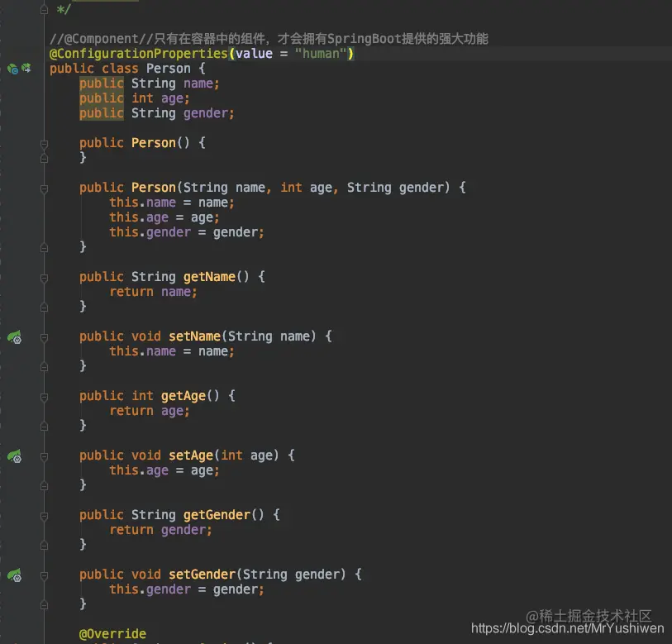Image resolution: width=672 pixels, height=644 pixels.
Task: Click 'this.gender = gender;' inside setGender
Action: coord(187,590)
